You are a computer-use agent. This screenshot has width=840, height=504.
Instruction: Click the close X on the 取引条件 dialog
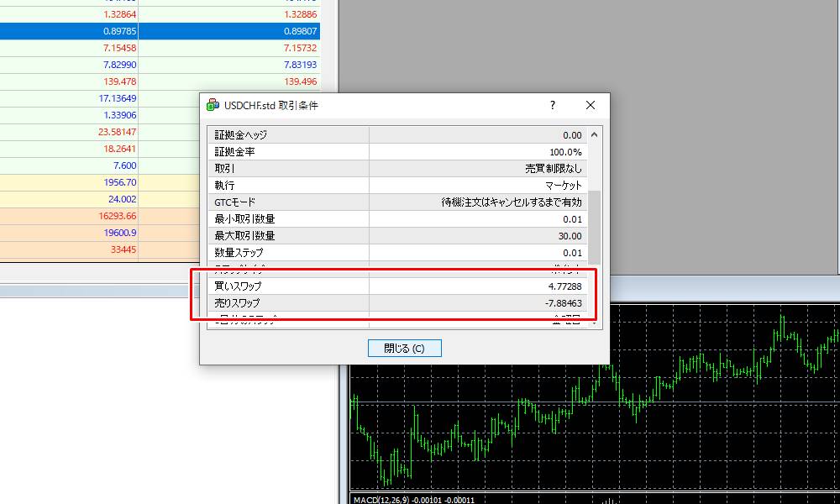[591, 105]
